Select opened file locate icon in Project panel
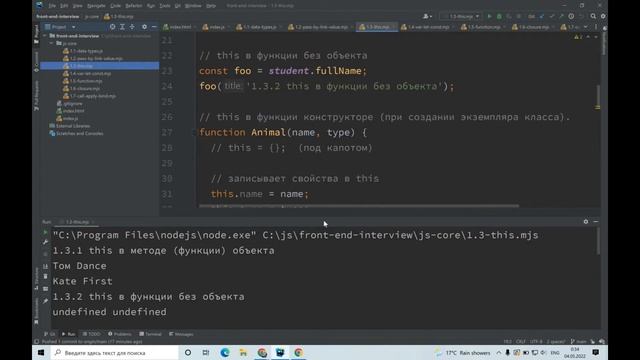Image resolution: width=640 pixels, height=360 pixels. [x=112, y=27]
